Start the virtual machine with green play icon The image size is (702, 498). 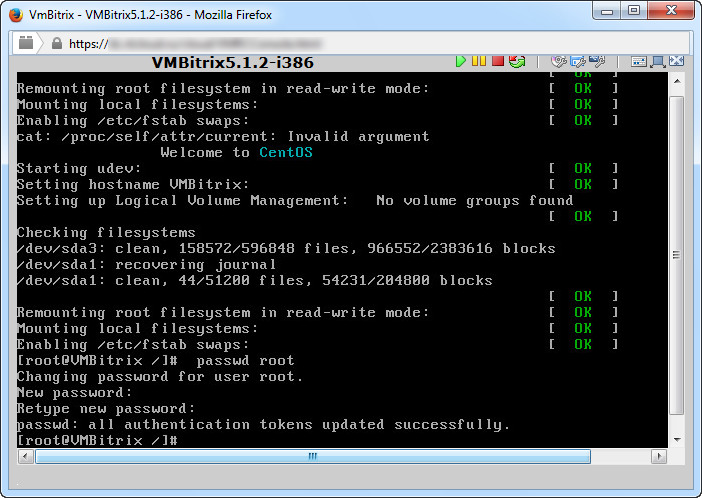click(x=460, y=61)
